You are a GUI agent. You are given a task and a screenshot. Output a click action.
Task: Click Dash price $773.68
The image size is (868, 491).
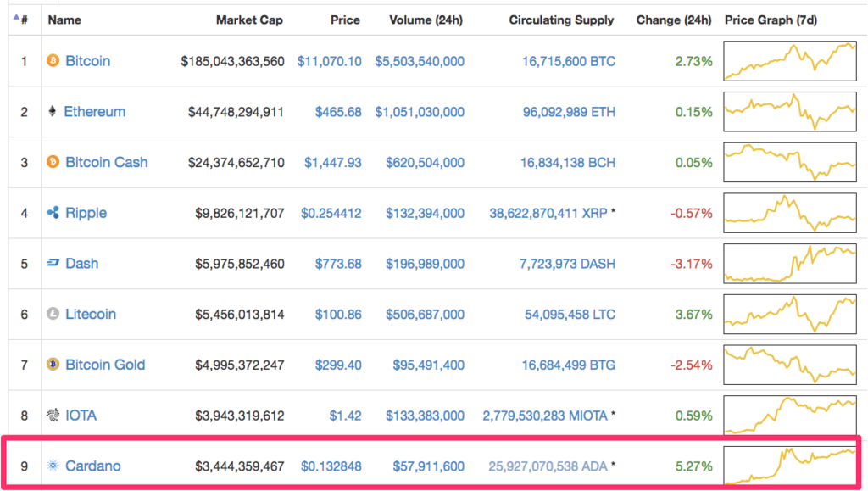(x=338, y=264)
